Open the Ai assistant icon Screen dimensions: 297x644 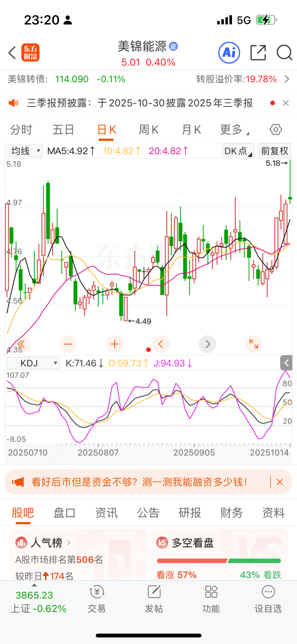point(229,52)
